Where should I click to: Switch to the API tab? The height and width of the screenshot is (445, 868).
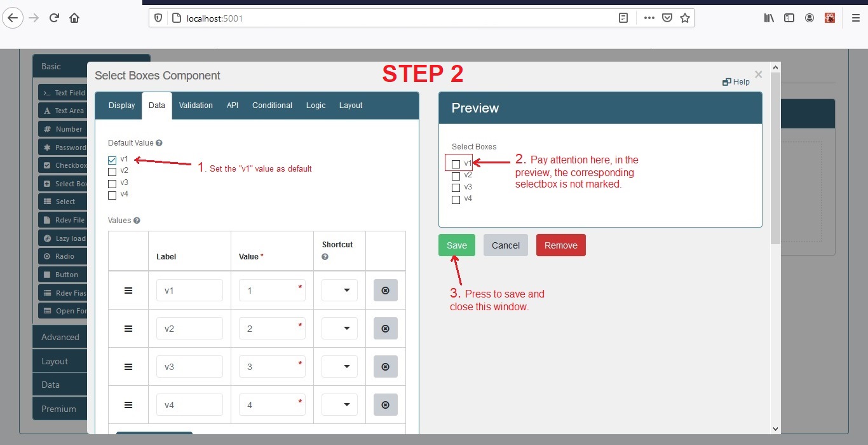tap(233, 106)
